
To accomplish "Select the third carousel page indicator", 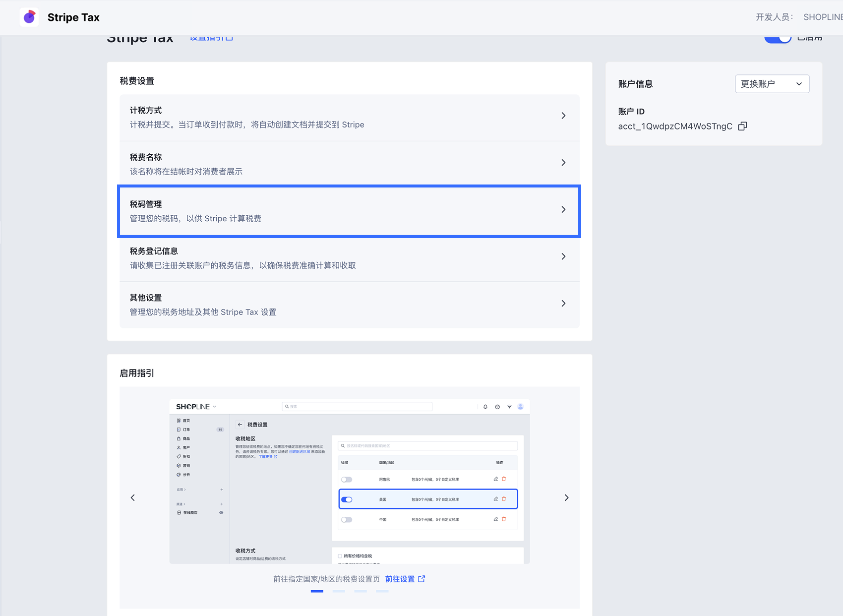I will (361, 591).
